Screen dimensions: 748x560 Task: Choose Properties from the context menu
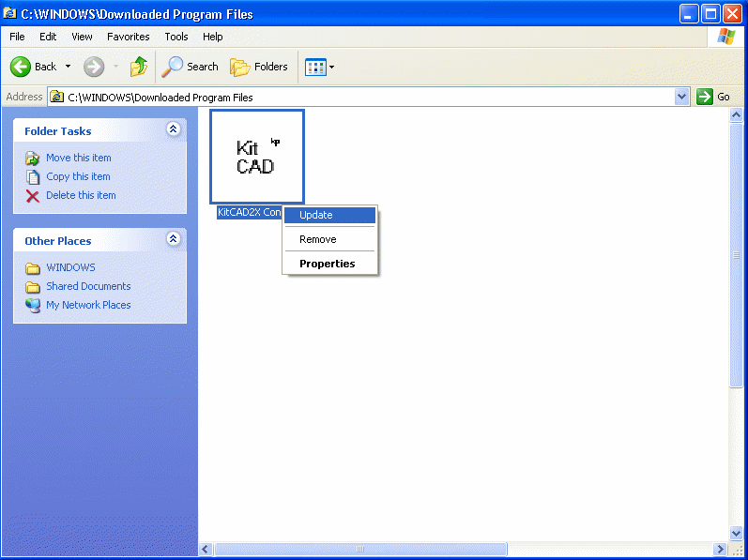329,264
